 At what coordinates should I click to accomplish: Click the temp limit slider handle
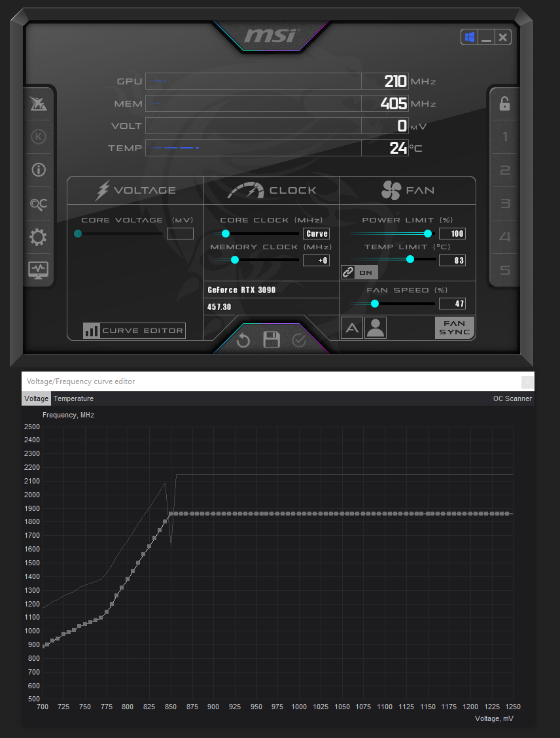tap(410, 259)
